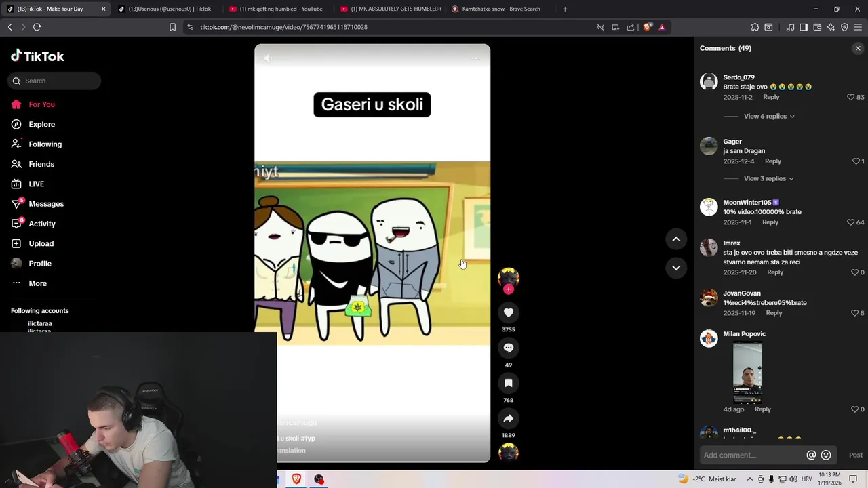This screenshot has width=868, height=488.
Task: Click the TikTok logo
Action: 37,56
